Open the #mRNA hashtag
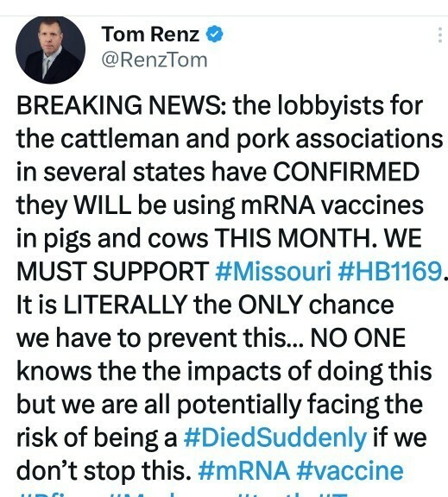 tap(243, 471)
